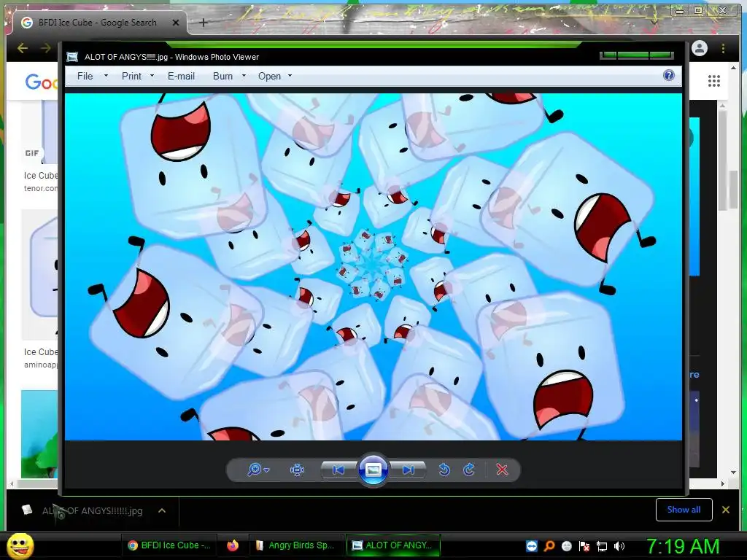Viewport: 747px width, 560px height.
Task: Click the Photo Viewer title bar icon
Action: (72, 57)
